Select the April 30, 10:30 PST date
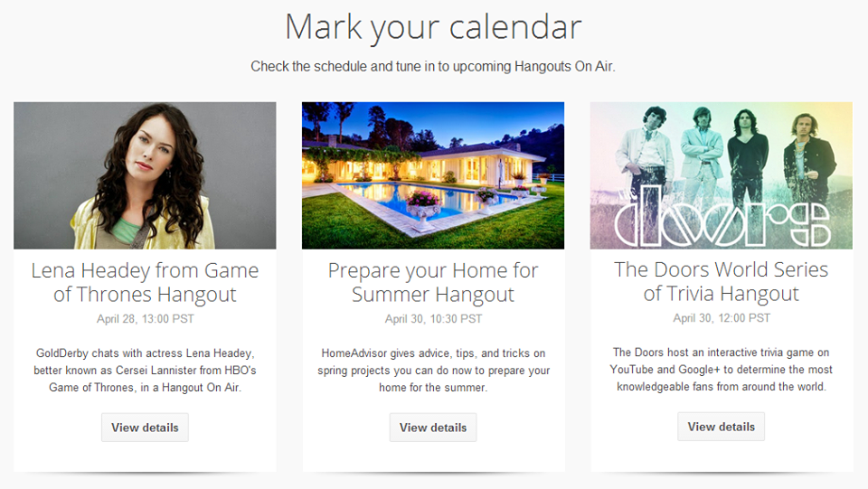 pos(433,319)
